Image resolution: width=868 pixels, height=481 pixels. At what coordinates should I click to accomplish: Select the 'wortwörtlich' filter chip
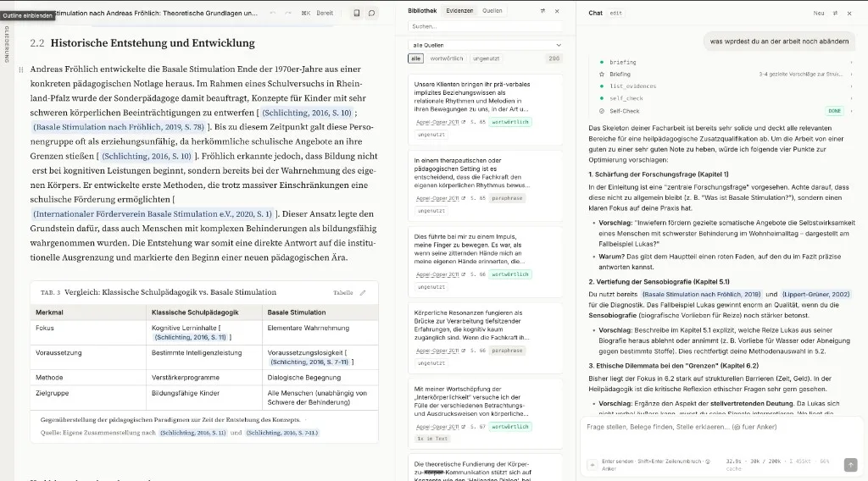446,58
